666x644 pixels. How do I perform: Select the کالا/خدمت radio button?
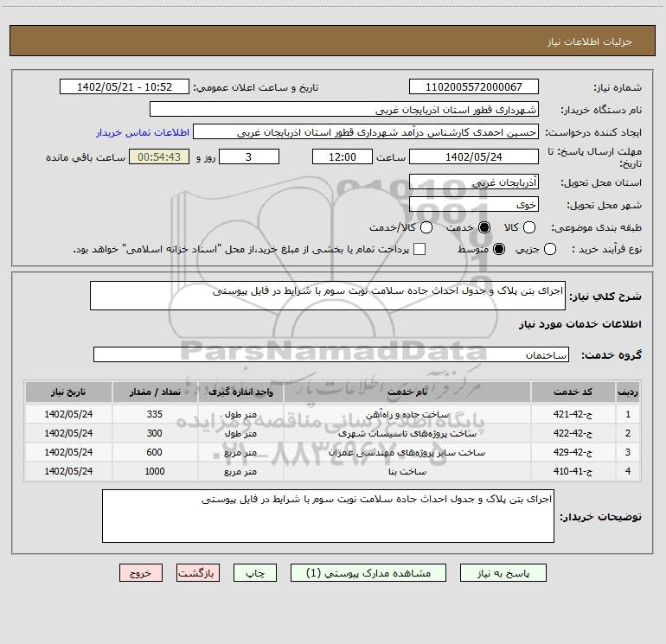click(x=426, y=227)
